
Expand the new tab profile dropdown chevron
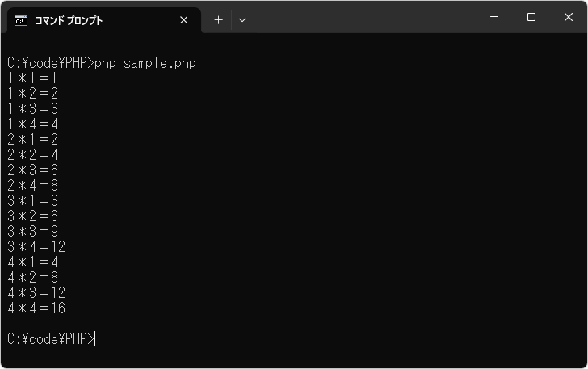[x=242, y=20]
